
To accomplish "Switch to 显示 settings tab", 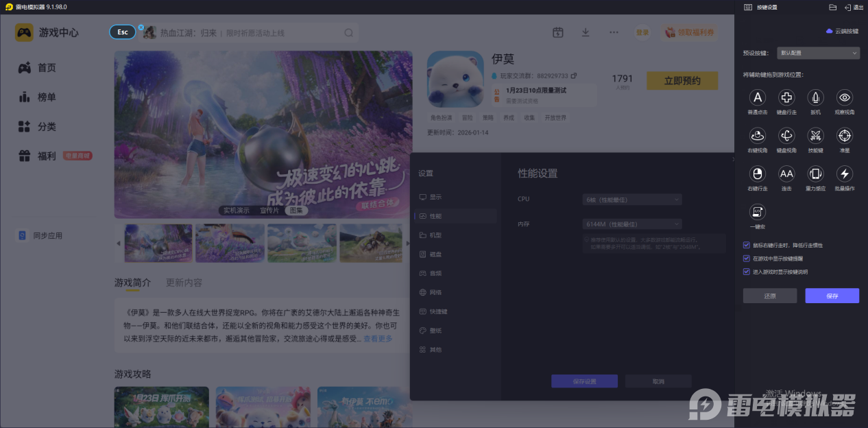I will pos(435,197).
